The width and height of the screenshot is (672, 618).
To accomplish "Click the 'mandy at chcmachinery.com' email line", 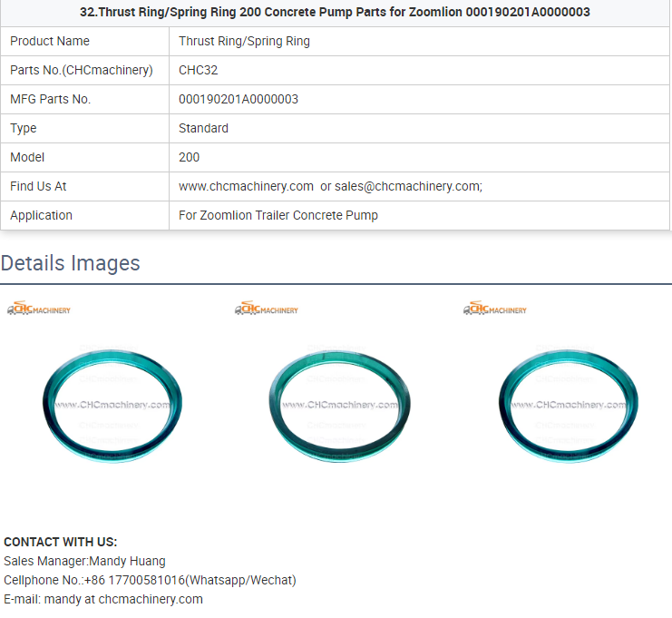I will [x=103, y=599].
